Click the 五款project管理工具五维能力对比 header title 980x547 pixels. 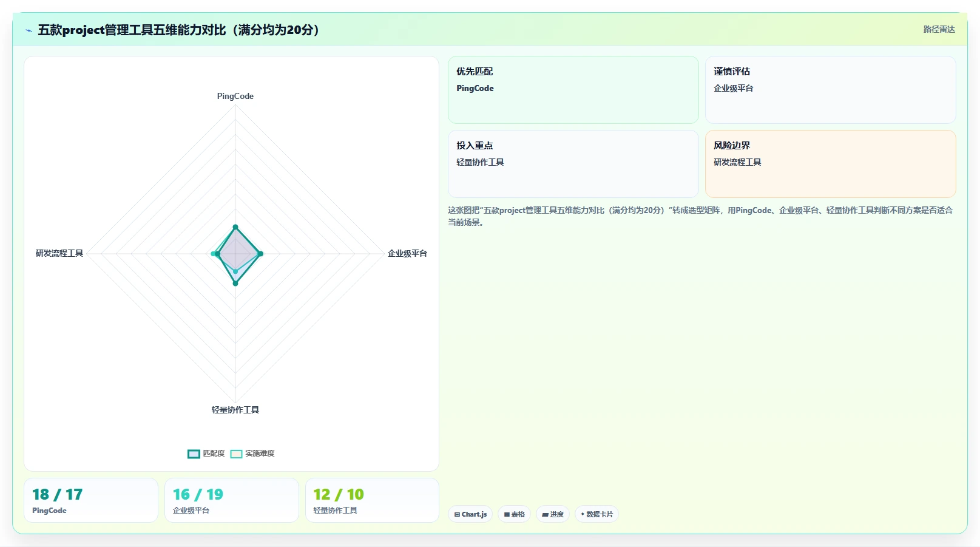coord(179,30)
